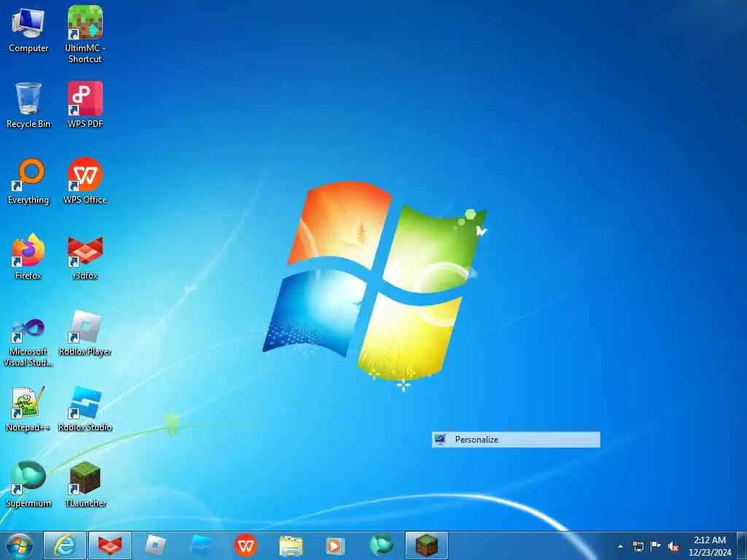Choose Personalize from the context menu
Viewport: 747px width, 560px height.
[x=516, y=440]
